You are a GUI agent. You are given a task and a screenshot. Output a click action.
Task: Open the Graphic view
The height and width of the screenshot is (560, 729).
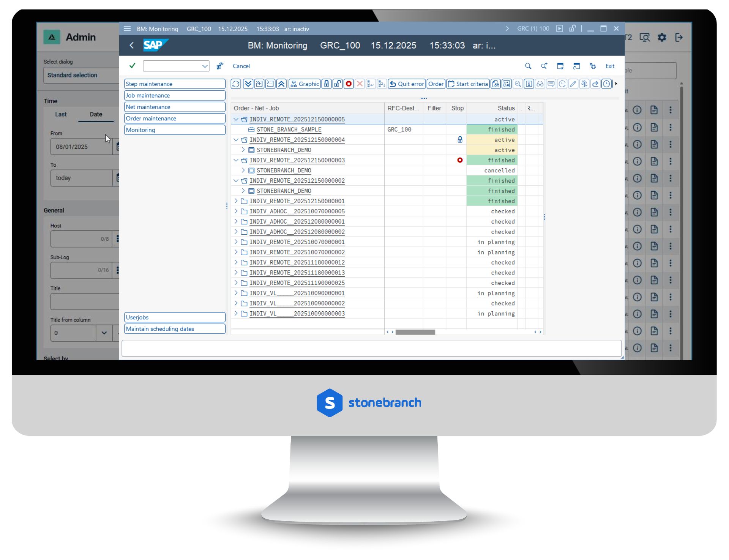tap(305, 84)
